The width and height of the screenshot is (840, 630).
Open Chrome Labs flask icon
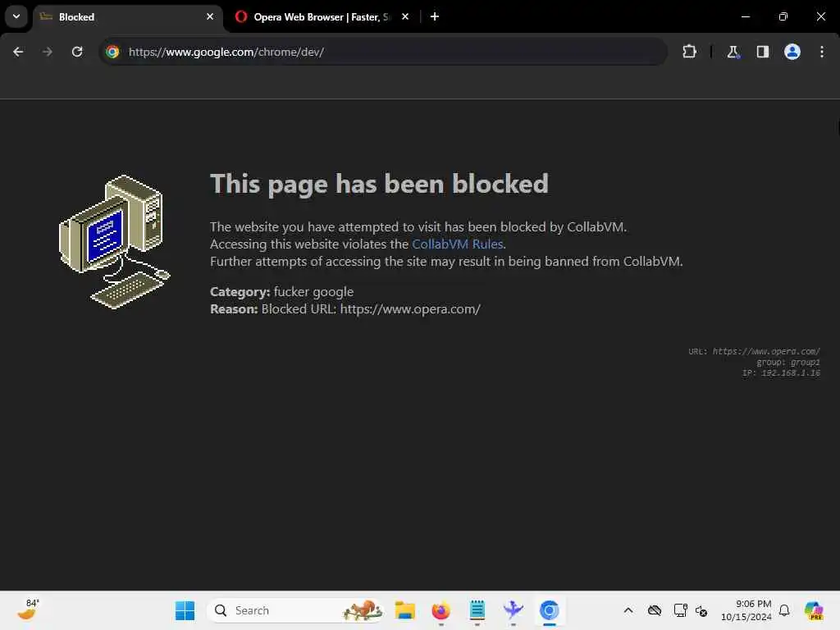(733, 52)
